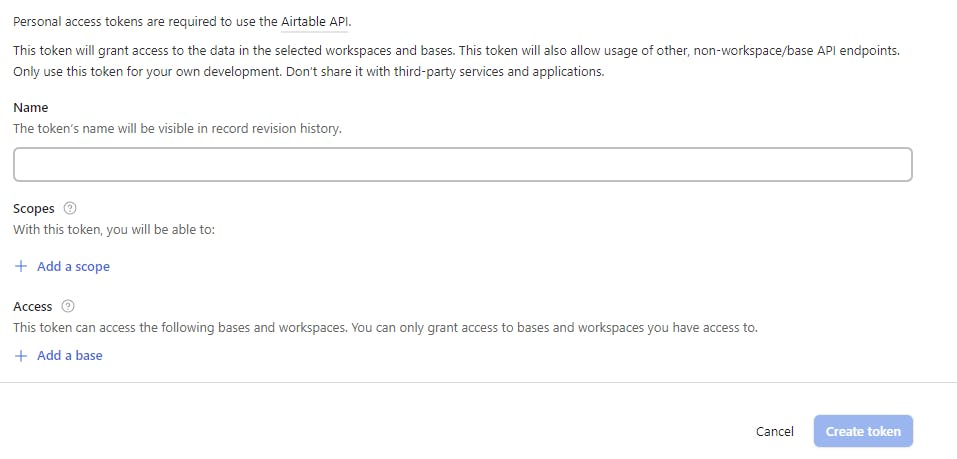The height and width of the screenshot is (459, 957).
Task: Click the 'Only use this token' warning line
Action: pyautogui.click(x=308, y=71)
